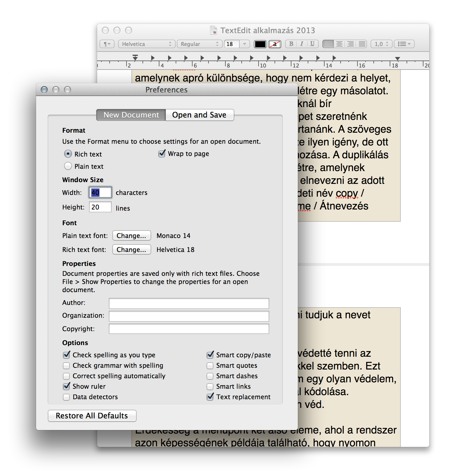Open the Regular typeface dropdown
This screenshot has height=476, width=463.
coord(200,44)
